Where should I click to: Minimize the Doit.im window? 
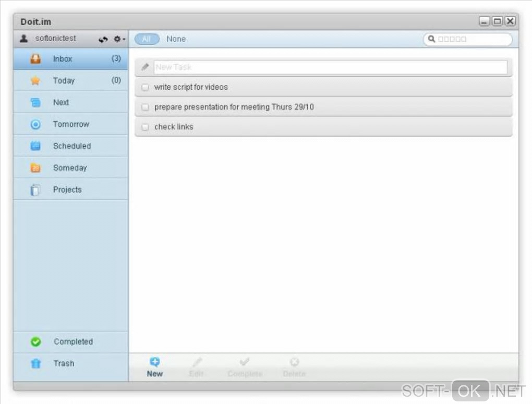[484, 21]
